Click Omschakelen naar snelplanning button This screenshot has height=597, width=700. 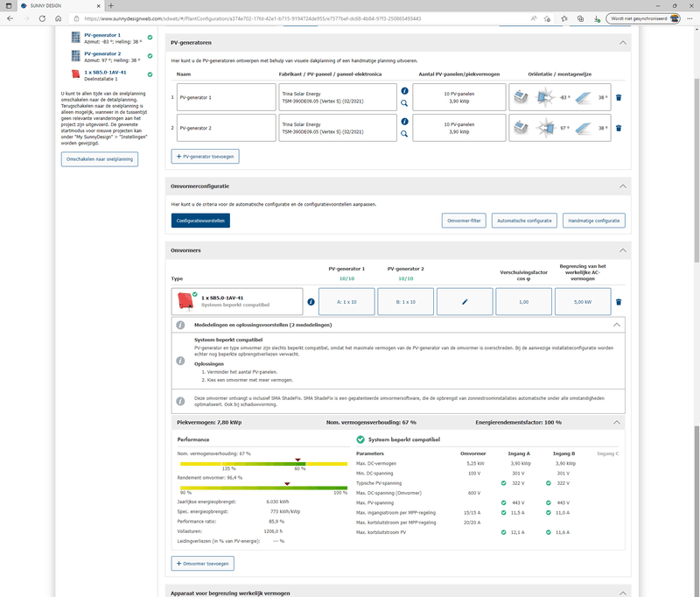pos(100,159)
